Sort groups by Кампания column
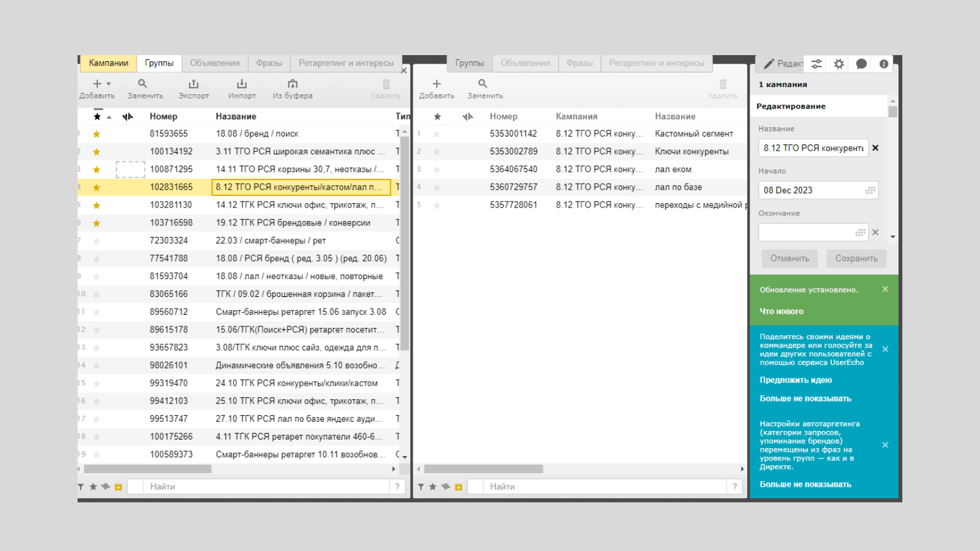The image size is (980, 551). point(576,116)
